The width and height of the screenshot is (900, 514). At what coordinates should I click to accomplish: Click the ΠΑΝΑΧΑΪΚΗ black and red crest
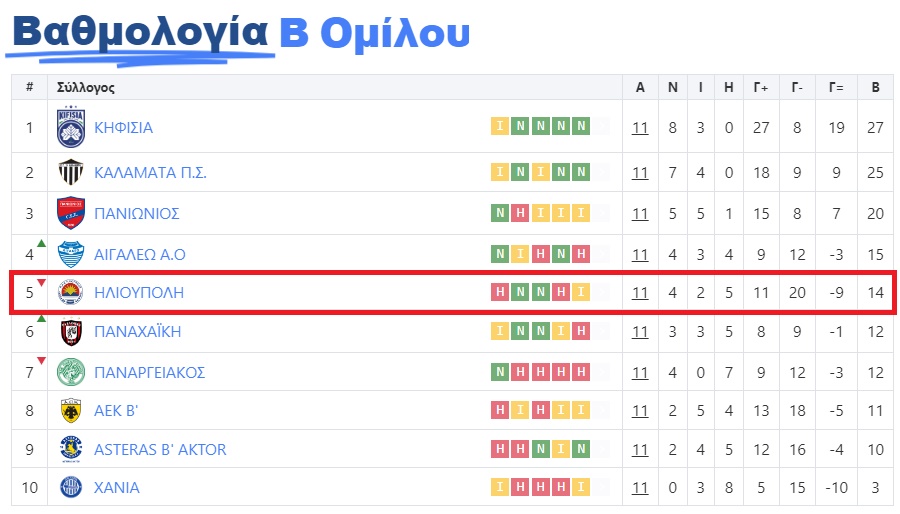(71, 332)
